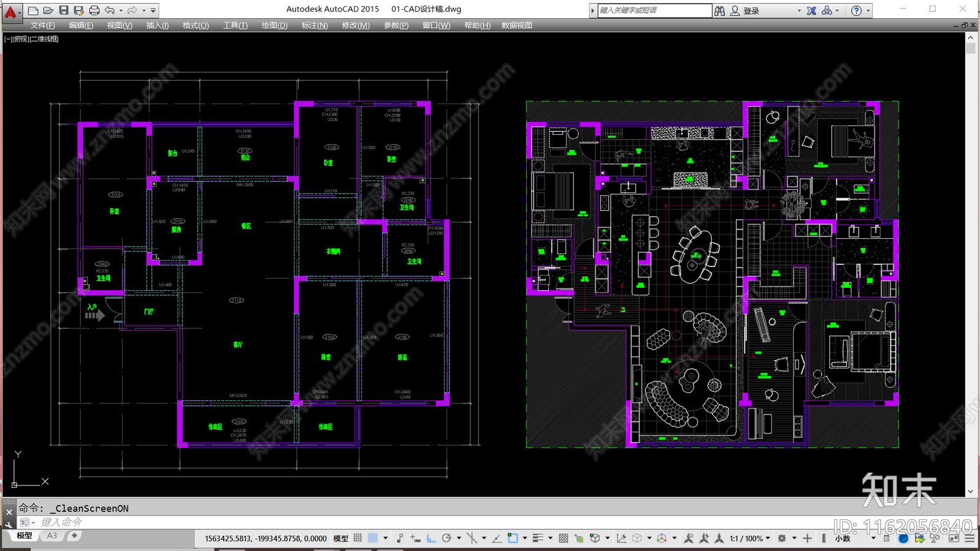This screenshot has width=980, height=551.
Task: Switch to the A3 layout tab
Action: [x=52, y=536]
